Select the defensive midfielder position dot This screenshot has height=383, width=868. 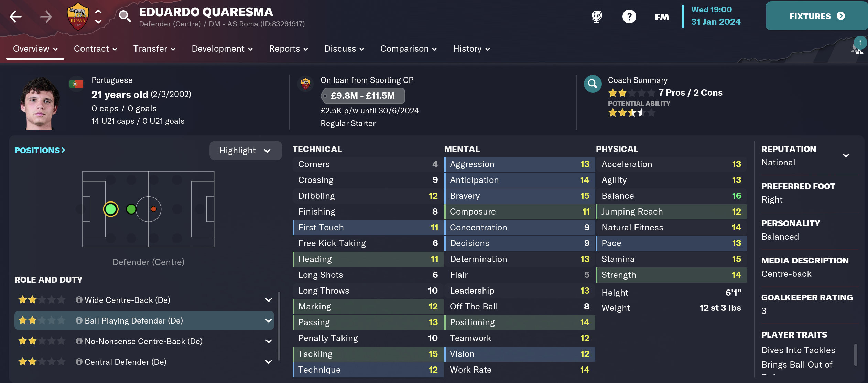(x=131, y=209)
